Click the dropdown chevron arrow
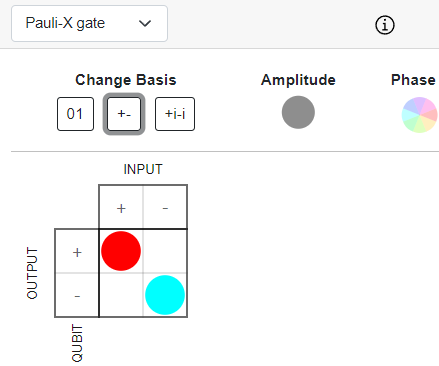The height and width of the screenshot is (366, 439). click(145, 24)
